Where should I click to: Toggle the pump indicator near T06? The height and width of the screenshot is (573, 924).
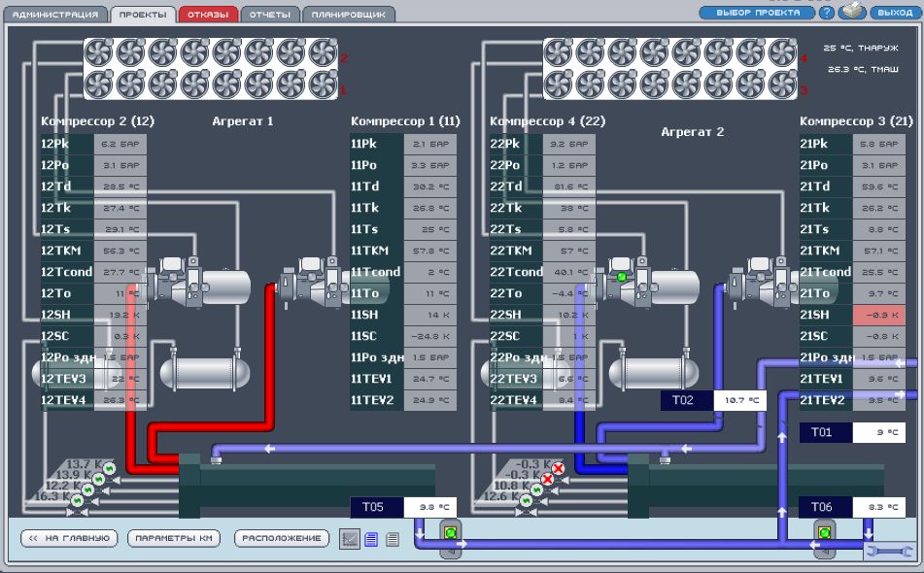(x=825, y=533)
